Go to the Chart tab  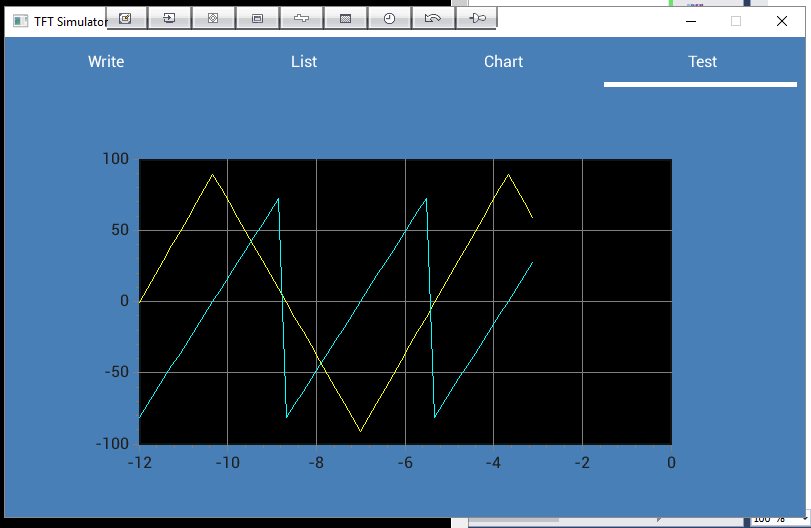(503, 62)
